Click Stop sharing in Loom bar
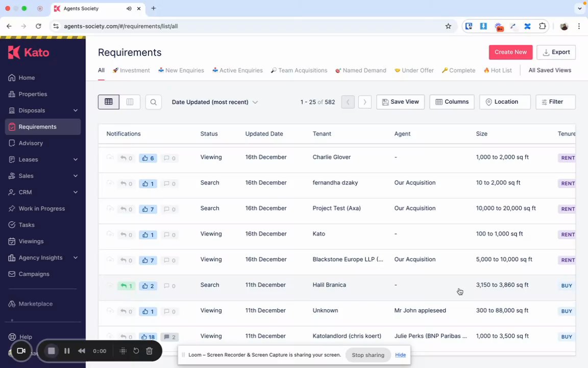This screenshot has width=588, height=368. click(368, 355)
